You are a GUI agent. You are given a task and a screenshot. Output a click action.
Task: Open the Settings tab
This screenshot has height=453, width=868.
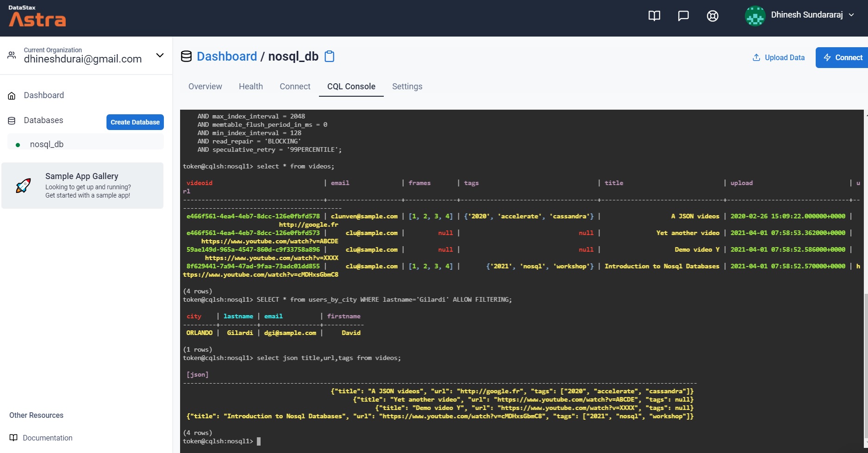pyautogui.click(x=407, y=86)
